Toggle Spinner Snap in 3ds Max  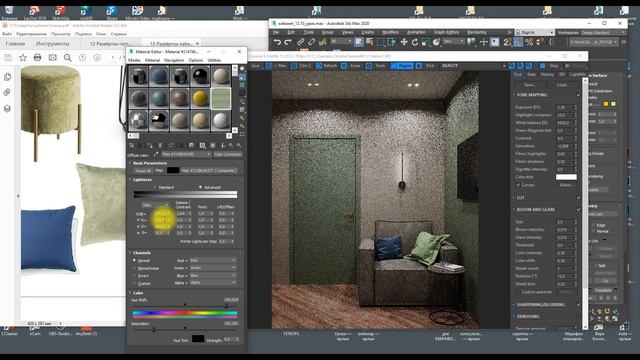click(540, 42)
